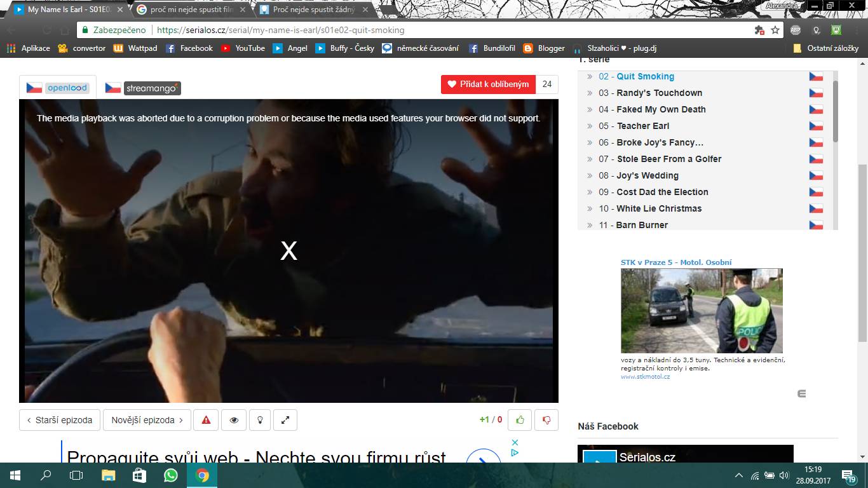Image resolution: width=868 pixels, height=488 pixels.
Task: Go to Novější epizoda
Action: tap(147, 420)
